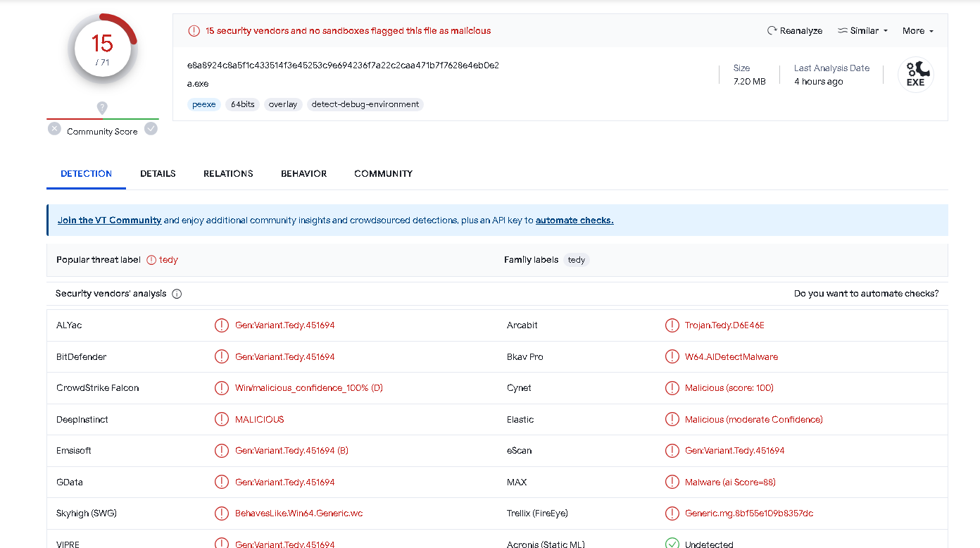Click Arcabit's Trojan.Tedy.D6E46E result

[724, 325]
